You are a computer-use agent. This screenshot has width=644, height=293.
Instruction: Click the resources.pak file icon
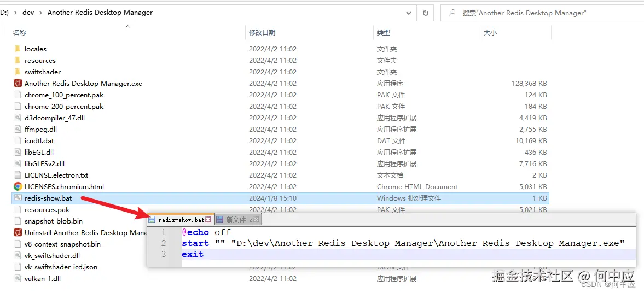pos(18,210)
